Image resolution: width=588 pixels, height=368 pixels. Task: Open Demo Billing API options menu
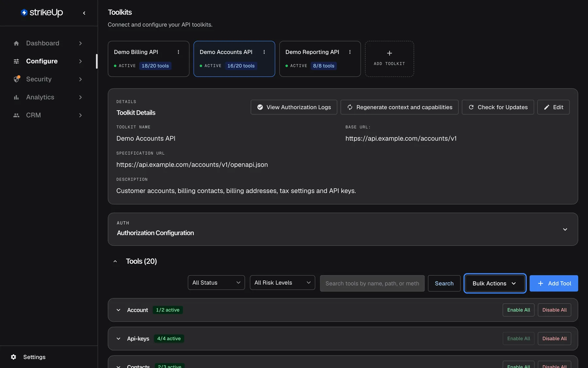(178, 52)
